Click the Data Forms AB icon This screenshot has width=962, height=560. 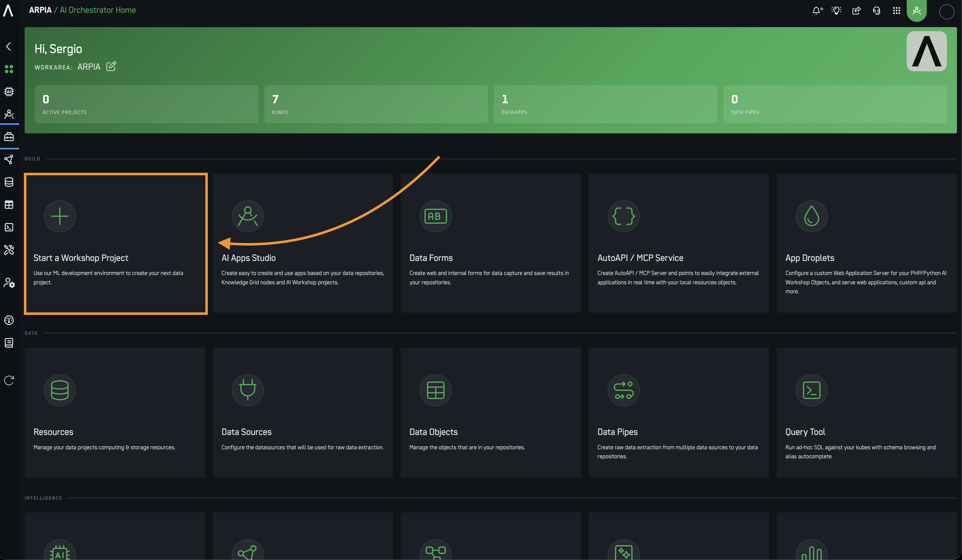[x=436, y=216]
